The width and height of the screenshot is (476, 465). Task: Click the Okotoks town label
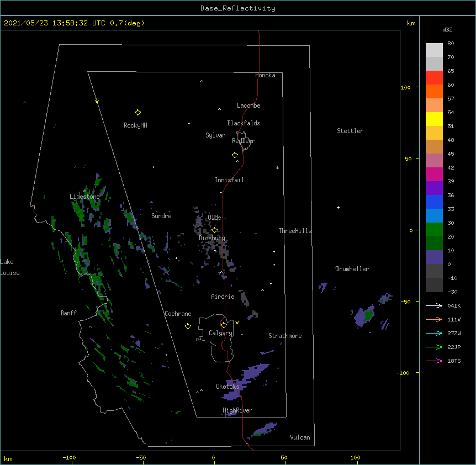228,387
